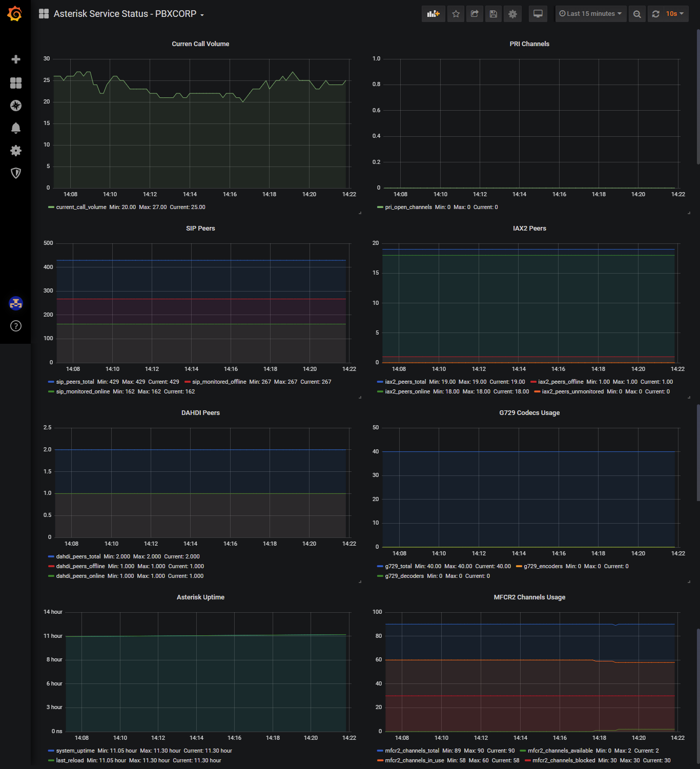Image resolution: width=700 pixels, height=769 pixels.
Task: Open the Asterisk Uptime panel title menu
Action: pos(200,597)
